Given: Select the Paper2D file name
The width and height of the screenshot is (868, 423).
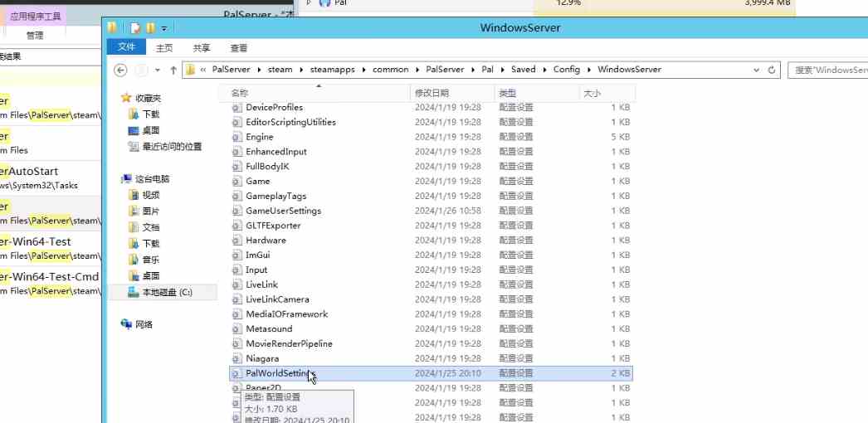Looking at the screenshot, I should (264, 387).
